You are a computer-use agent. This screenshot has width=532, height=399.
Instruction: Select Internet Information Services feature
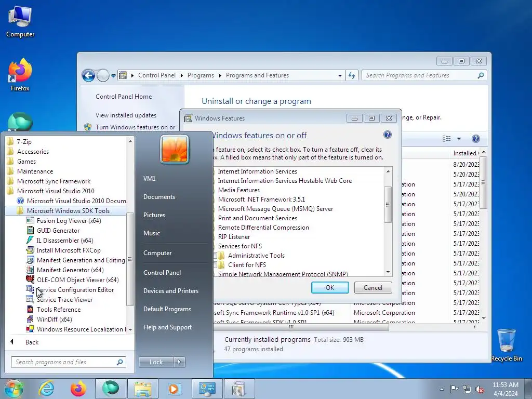pos(257,171)
